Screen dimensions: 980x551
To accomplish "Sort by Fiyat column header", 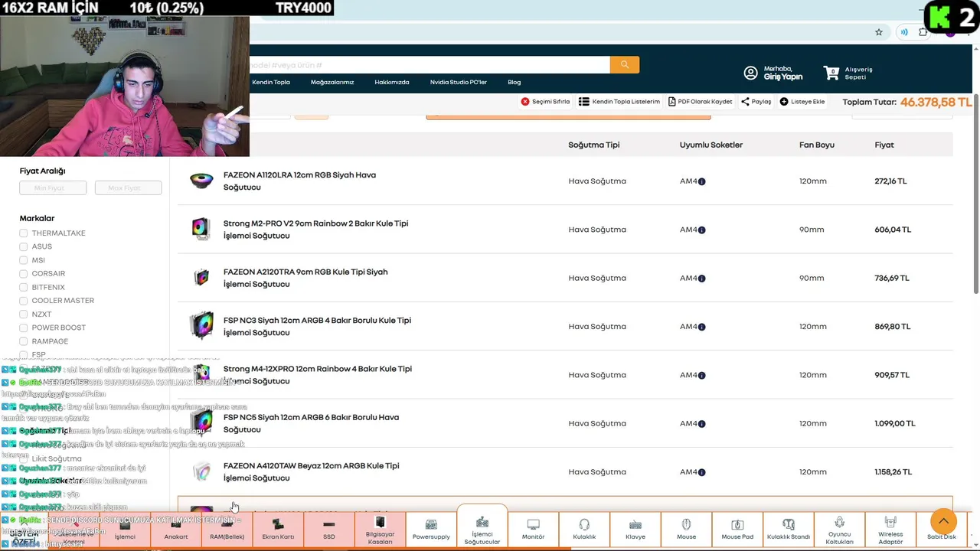I will [884, 145].
